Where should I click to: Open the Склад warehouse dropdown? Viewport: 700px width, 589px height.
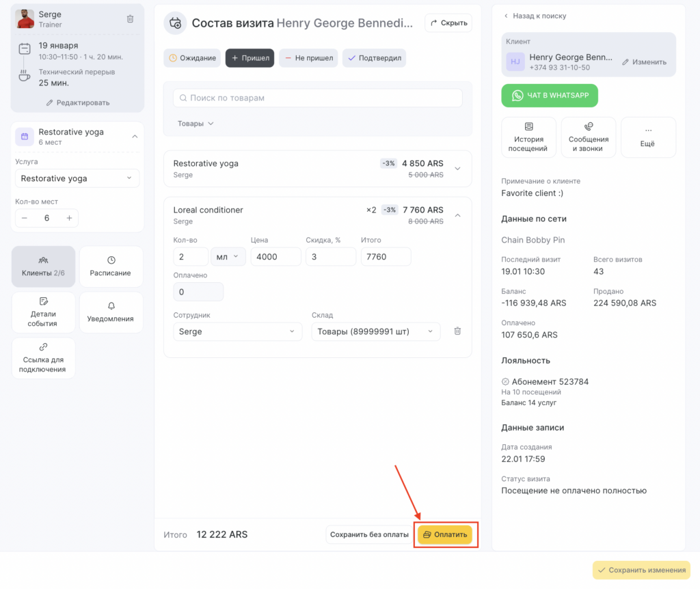(x=376, y=331)
